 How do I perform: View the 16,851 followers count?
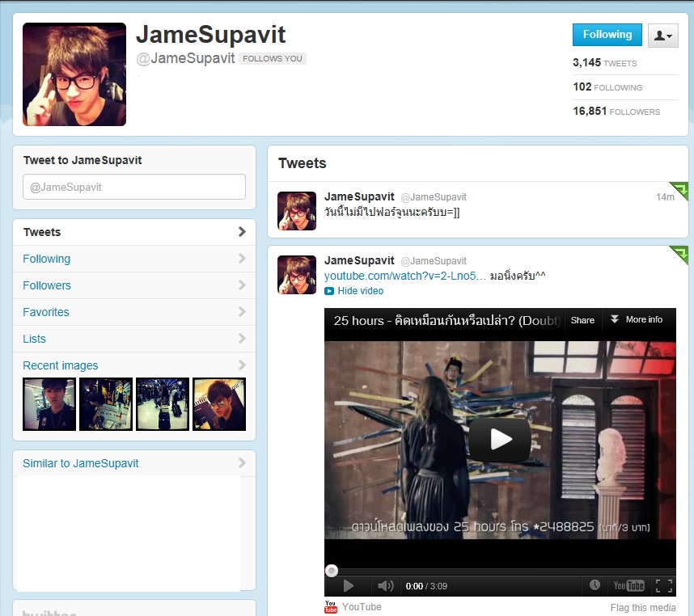[616, 112]
